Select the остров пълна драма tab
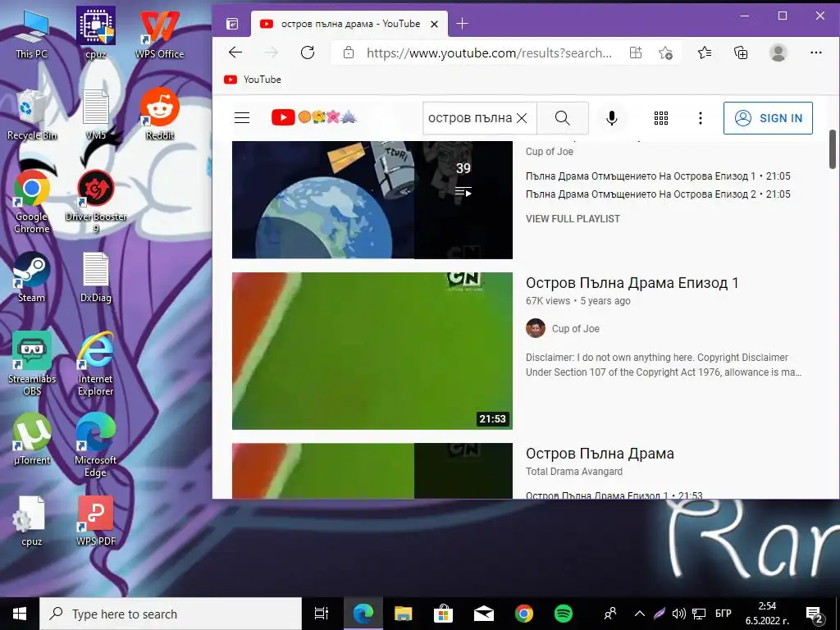Screen dimensions: 840x630 pyautogui.click(x=349, y=24)
